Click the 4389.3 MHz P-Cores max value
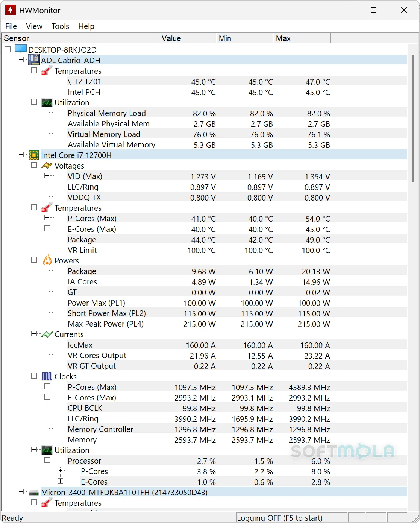This screenshot has height=523, width=420. [x=309, y=388]
